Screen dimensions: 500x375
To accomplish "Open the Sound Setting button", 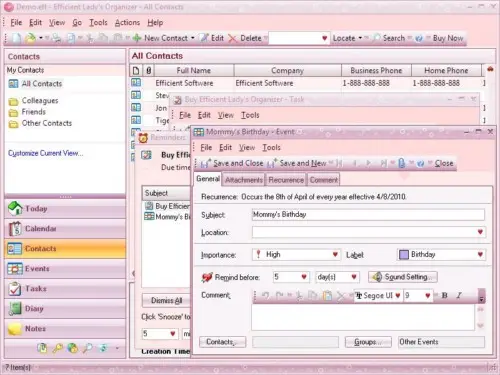I will (403, 277).
